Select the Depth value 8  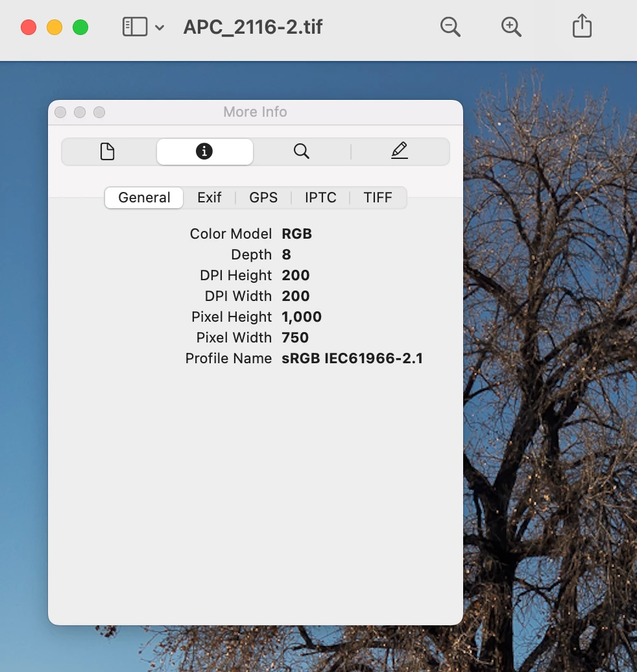pos(286,254)
